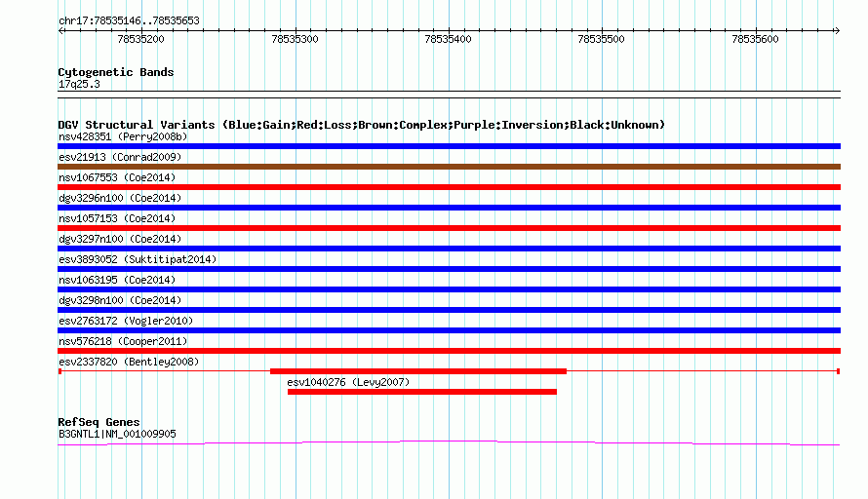Viewport: 868px width, 499px height.
Task: Click ruler position 78535500
Action: coord(602,39)
